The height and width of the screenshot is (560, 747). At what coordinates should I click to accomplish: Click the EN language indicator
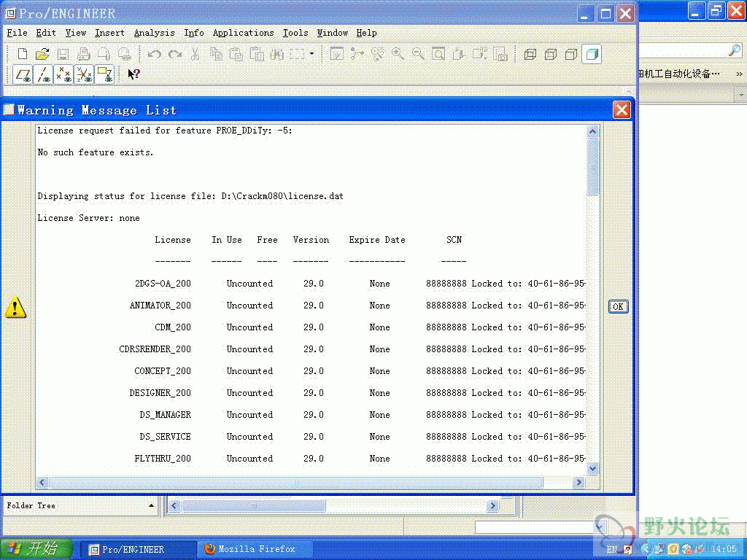point(612,549)
